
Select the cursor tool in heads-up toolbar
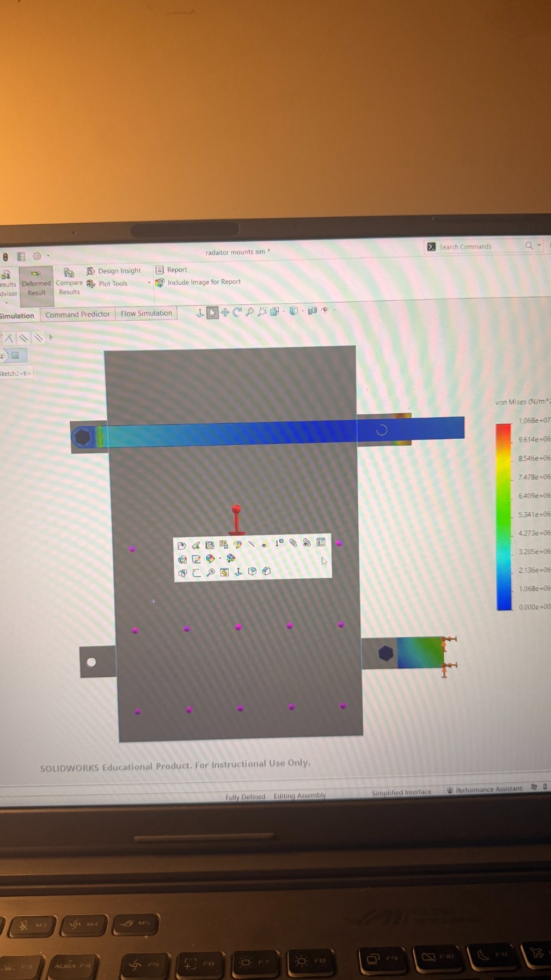(x=212, y=313)
